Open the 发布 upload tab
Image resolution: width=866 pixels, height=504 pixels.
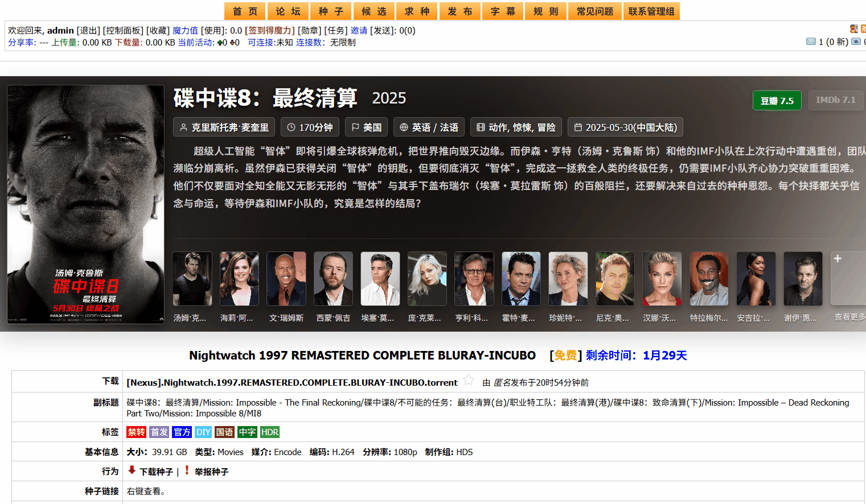click(x=460, y=11)
